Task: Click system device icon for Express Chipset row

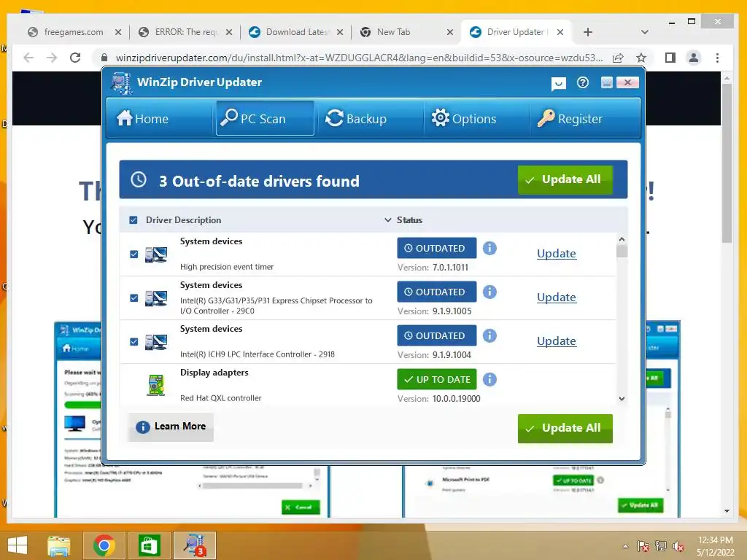Action: (156, 298)
